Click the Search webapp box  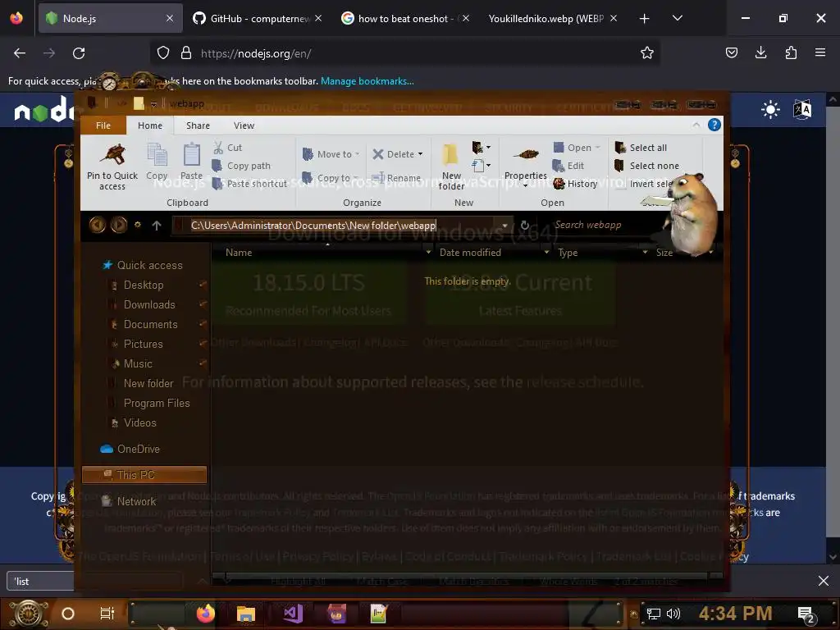tap(595, 225)
